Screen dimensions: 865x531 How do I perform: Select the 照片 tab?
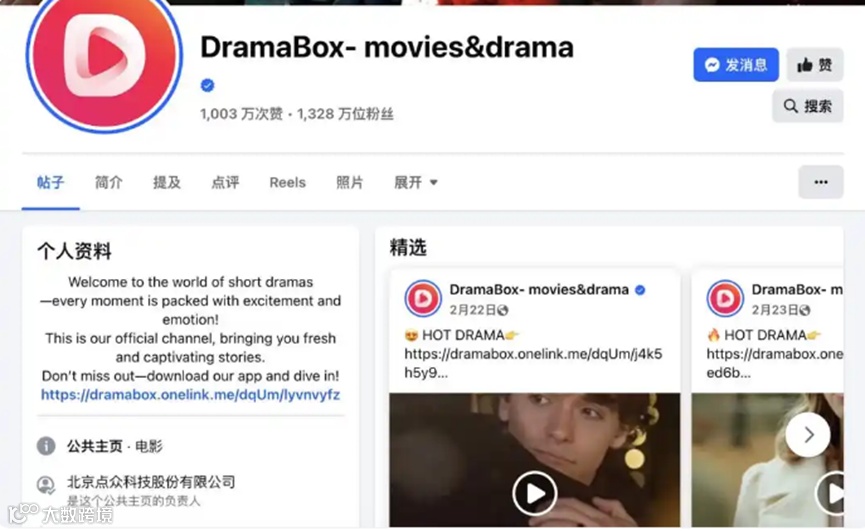(350, 183)
